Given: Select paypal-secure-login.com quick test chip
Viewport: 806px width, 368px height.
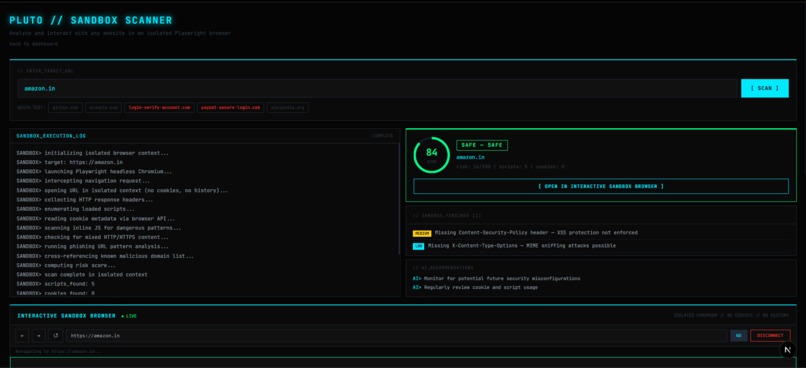Looking at the screenshot, I should pos(231,108).
